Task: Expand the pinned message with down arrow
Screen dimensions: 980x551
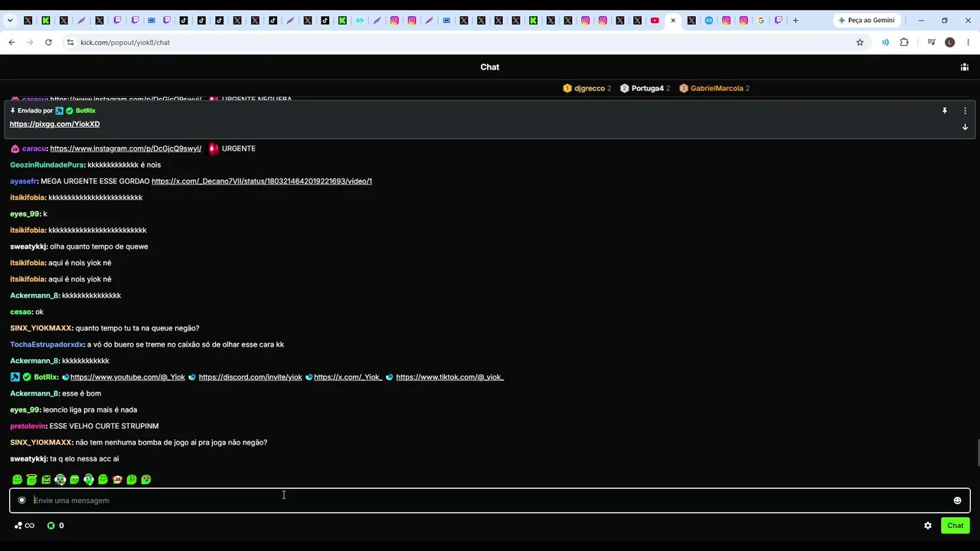Action: pos(965,127)
